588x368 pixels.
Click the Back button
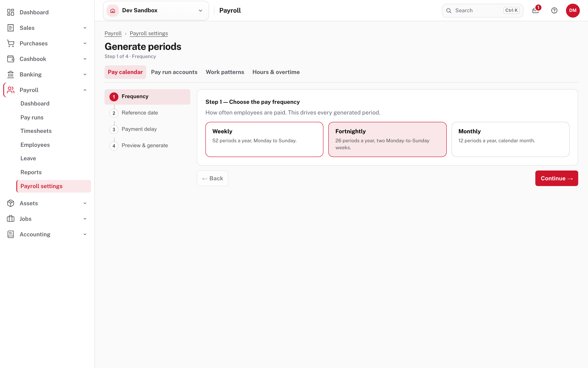[212, 178]
